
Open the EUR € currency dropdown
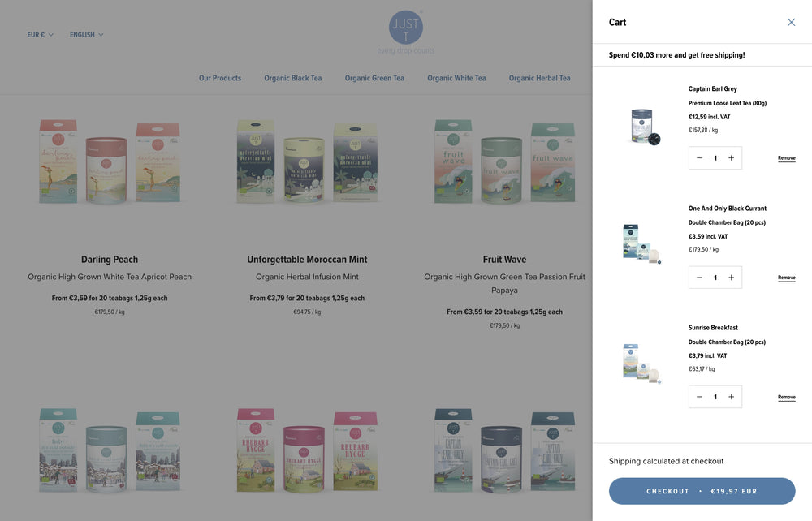point(40,35)
